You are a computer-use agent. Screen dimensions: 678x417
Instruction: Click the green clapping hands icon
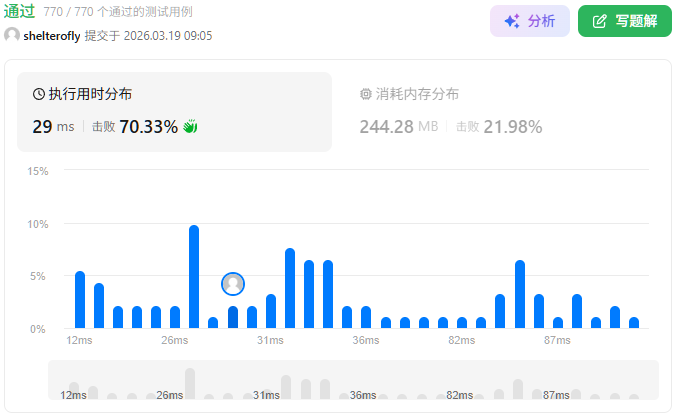pyautogui.click(x=190, y=126)
